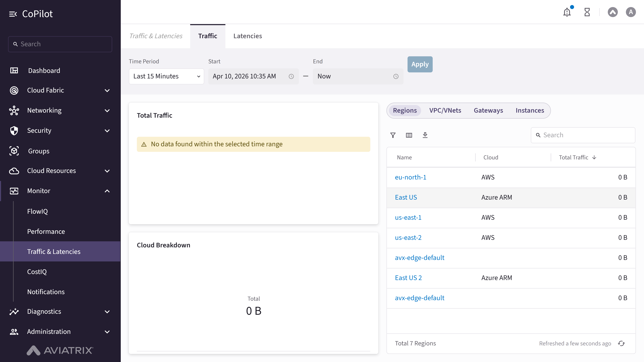
Task: Select the VPC/VNets view tab
Action: (x=445, y=110)
